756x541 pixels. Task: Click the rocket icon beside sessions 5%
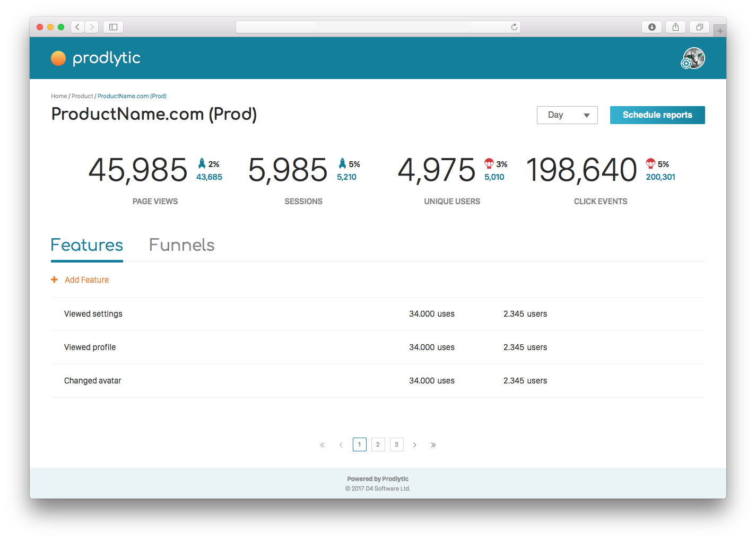(342, 163)
